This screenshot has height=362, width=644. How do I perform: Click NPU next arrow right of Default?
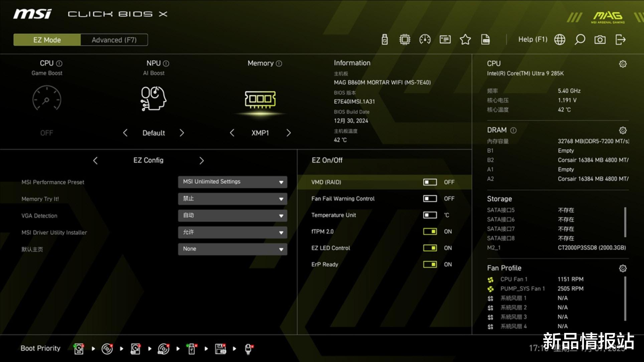(182, 133)
